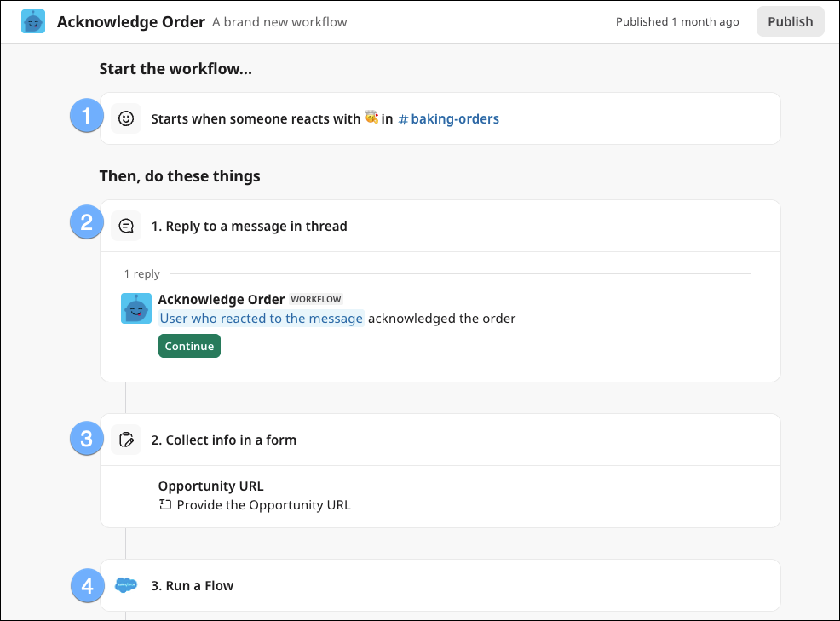Image resolution: width=840 pixels, height=621 pixels.
Task: Select the smiley reaction trigger icon
Action: pyautogui.click(x=126, y=118)
